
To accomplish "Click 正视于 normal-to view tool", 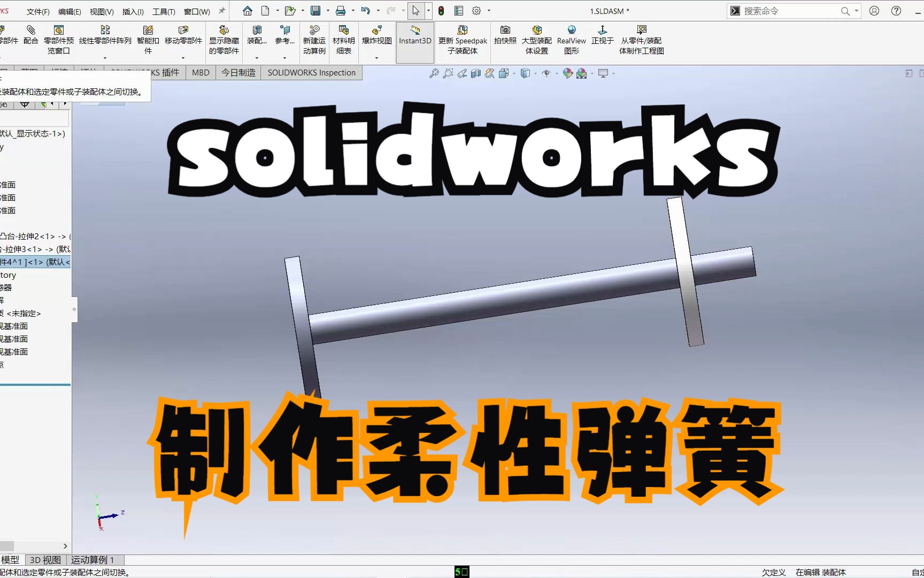I will click(603, 35).
